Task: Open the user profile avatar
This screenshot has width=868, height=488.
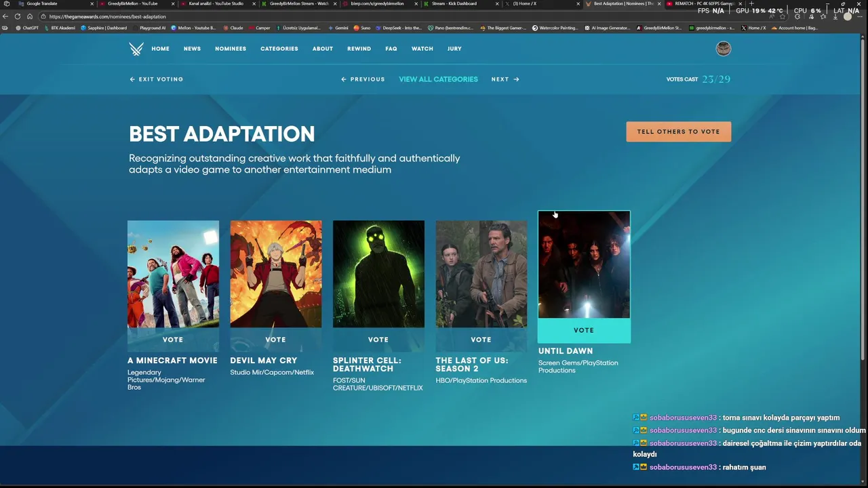Action: (x=724, y=49)
